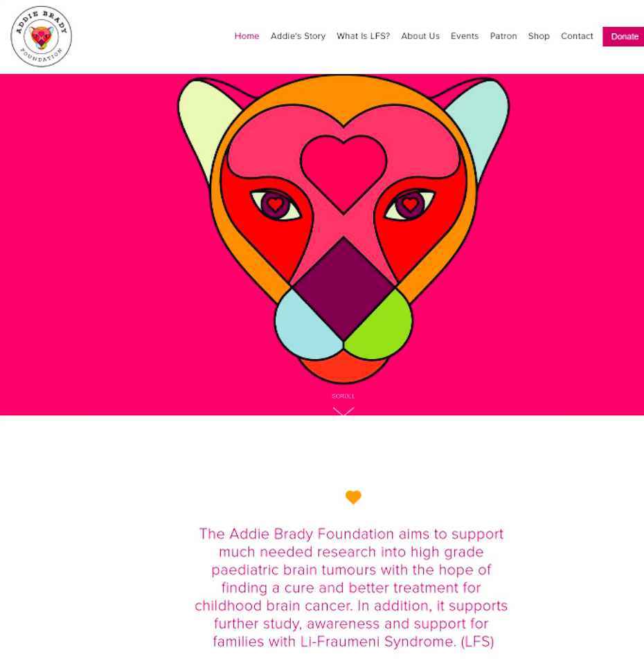
Task: Click the orange heart icon
Action: (x=353, y=497)
